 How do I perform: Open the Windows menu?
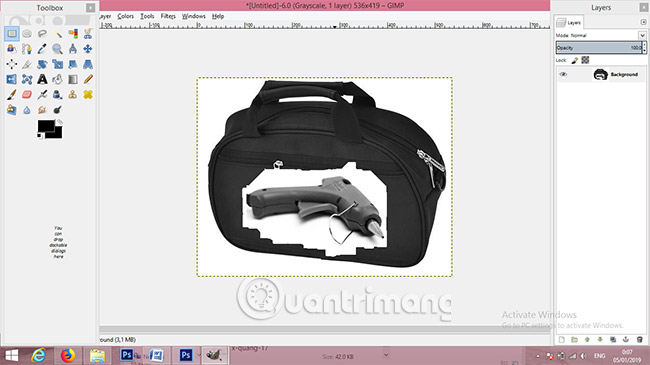coord(194,16)
